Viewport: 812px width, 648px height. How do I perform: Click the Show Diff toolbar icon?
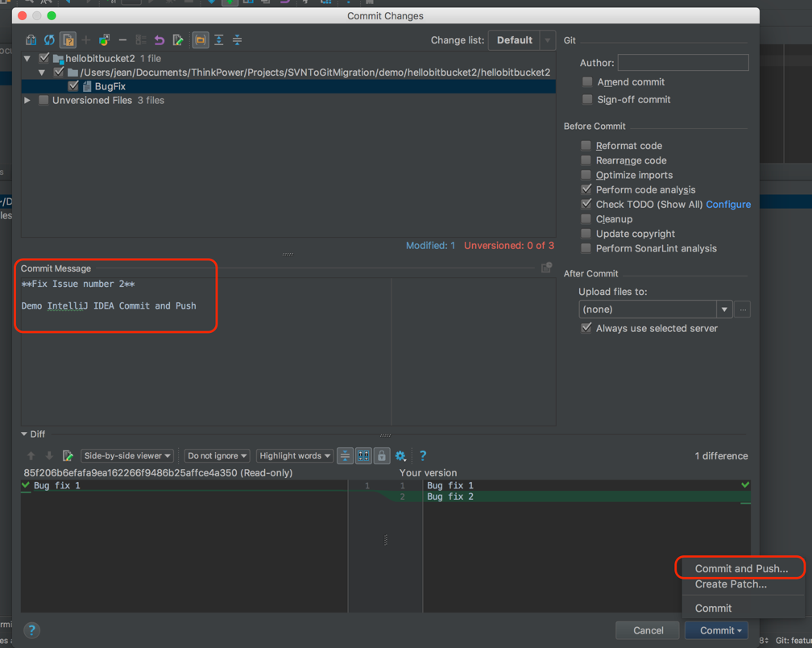pyautogui.click(x=31, y=39)
